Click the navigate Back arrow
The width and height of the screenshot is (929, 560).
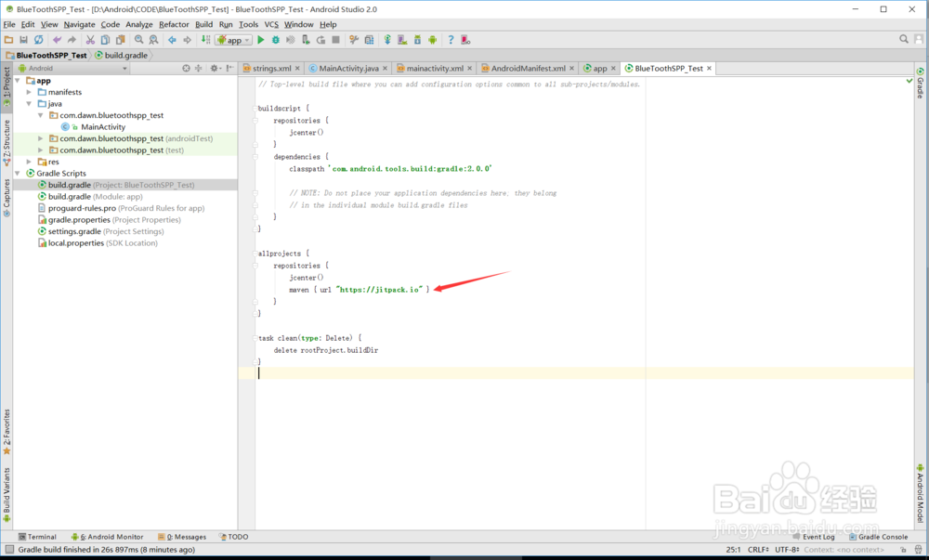coord(172,40)
